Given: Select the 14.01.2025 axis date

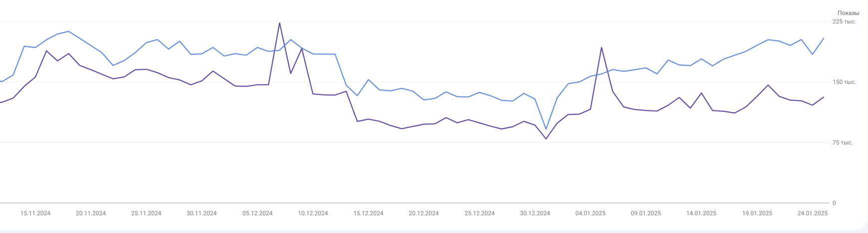Looking at the screenshot, I should coord(701,213).
